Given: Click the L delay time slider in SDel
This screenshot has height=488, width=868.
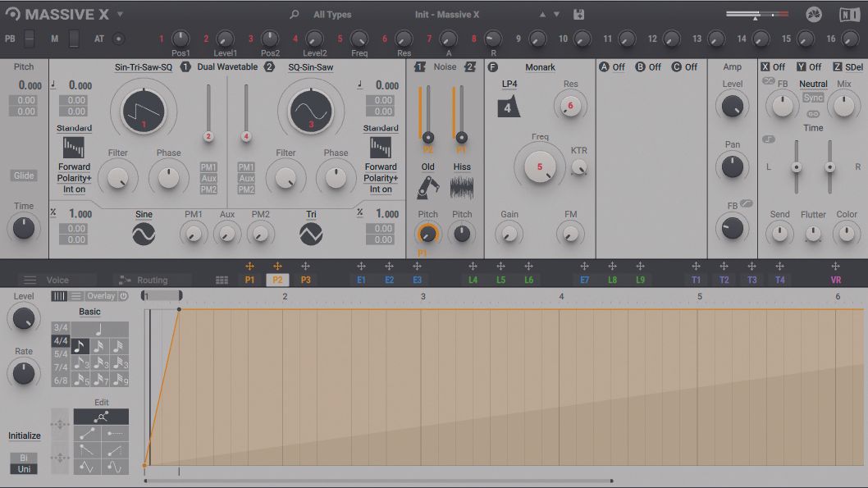Looking at the screenshot, I should click(x=796, y=168).
